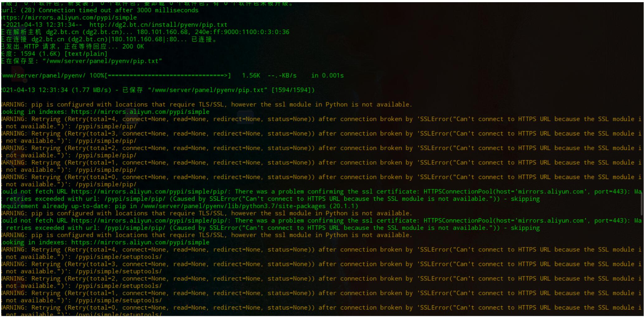Click the first 'pip is configured with locations' warning

pos(206,104)
